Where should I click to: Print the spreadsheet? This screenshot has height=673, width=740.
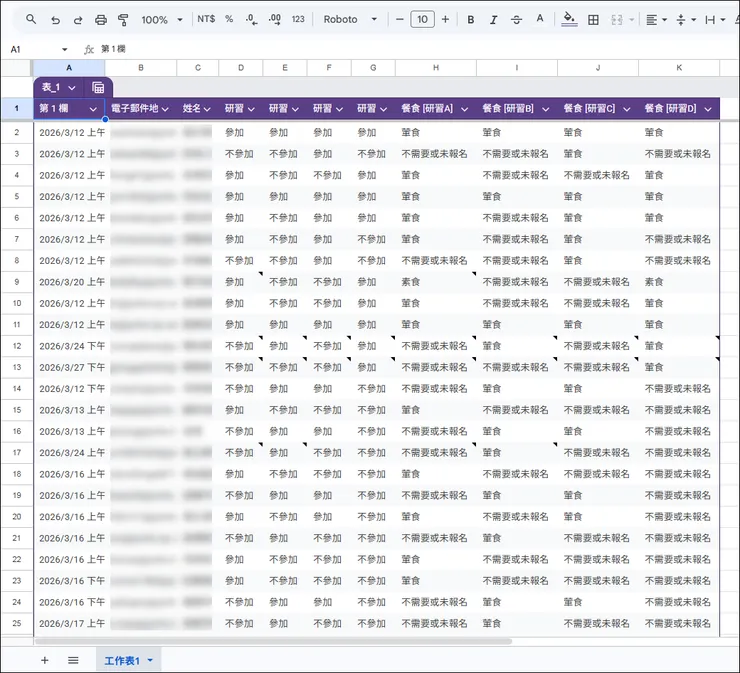[101, 20]
